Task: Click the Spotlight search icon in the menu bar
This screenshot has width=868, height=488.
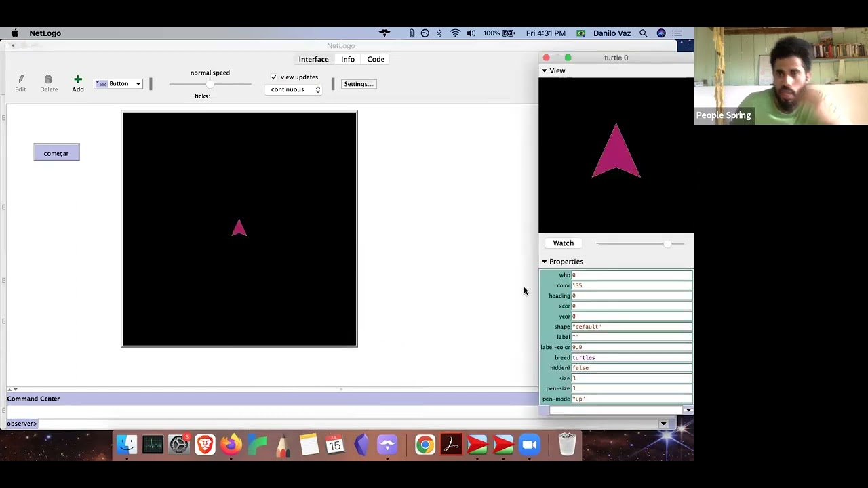Action: [643, 33]
